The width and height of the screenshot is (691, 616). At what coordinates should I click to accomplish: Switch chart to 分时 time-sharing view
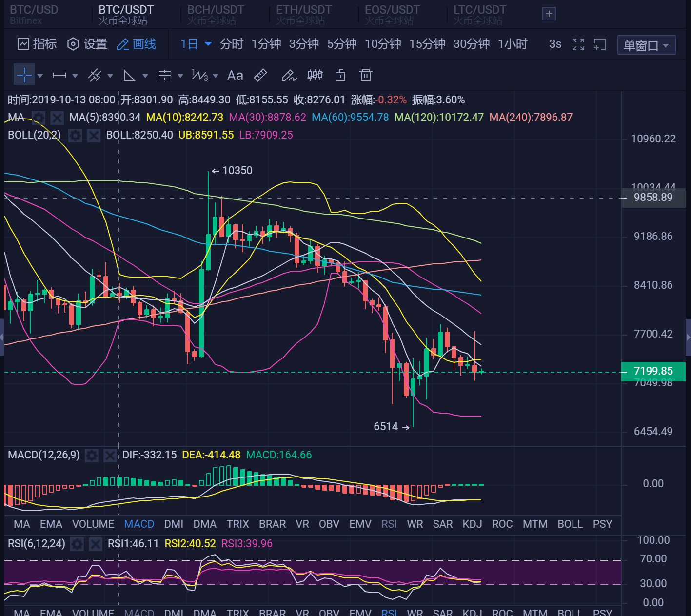pyautogui.click(x=232, y=44)
